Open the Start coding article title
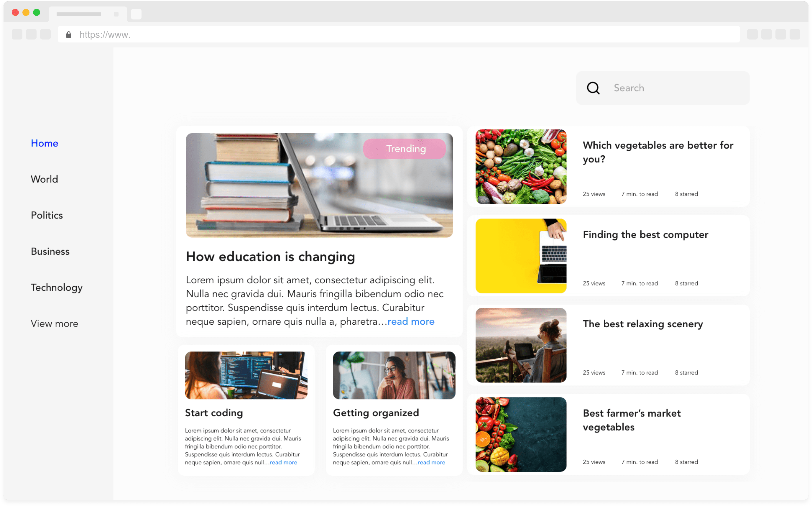The height and width of the screenshot is (506, 812). (x=214, y=413)
